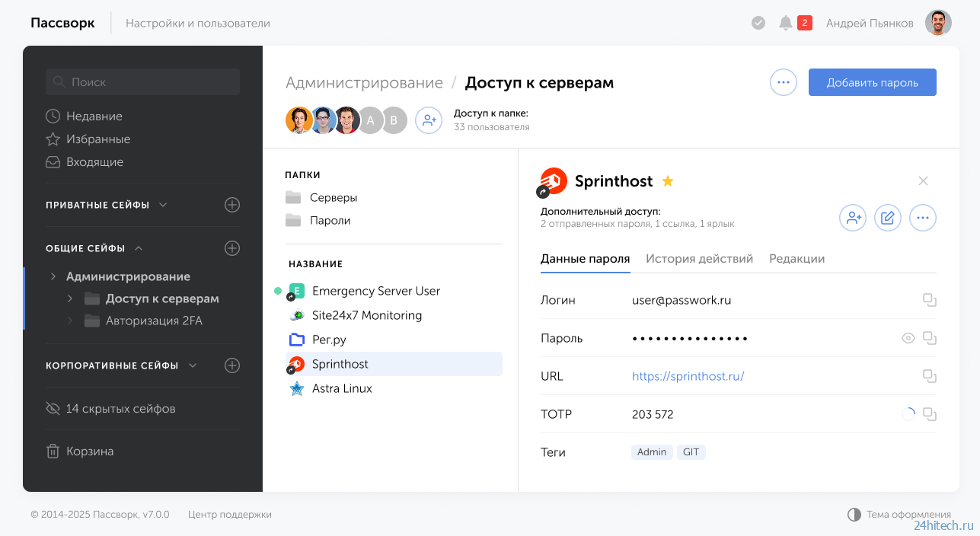
Task: Switch to История действий tab
Action: click(x=699, y=259)
